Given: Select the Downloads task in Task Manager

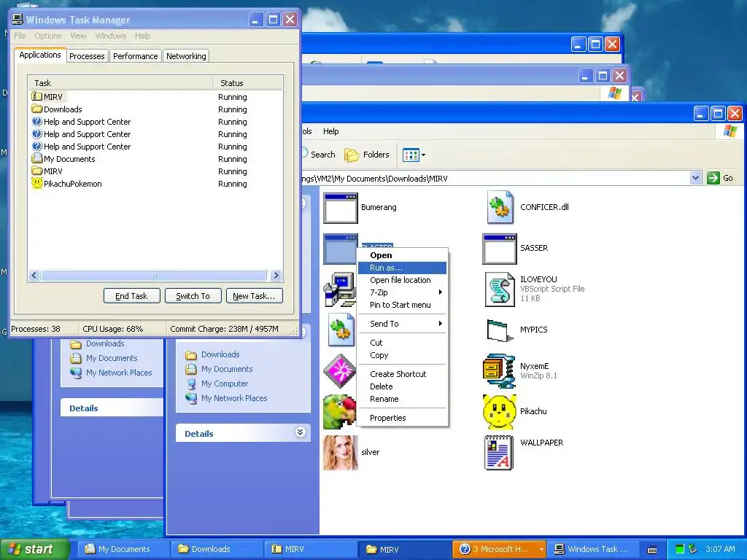Looking at the screenshot, I should (x=155, y=109).
